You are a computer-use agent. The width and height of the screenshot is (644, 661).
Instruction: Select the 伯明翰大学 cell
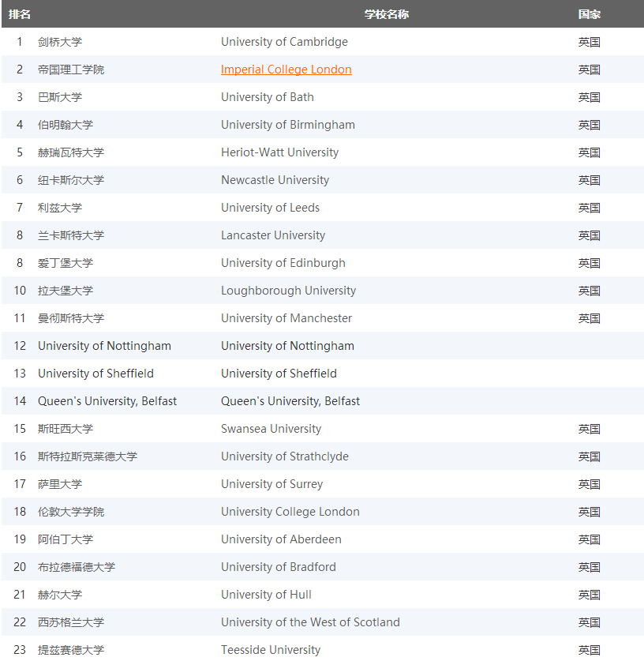pos(66,125)
